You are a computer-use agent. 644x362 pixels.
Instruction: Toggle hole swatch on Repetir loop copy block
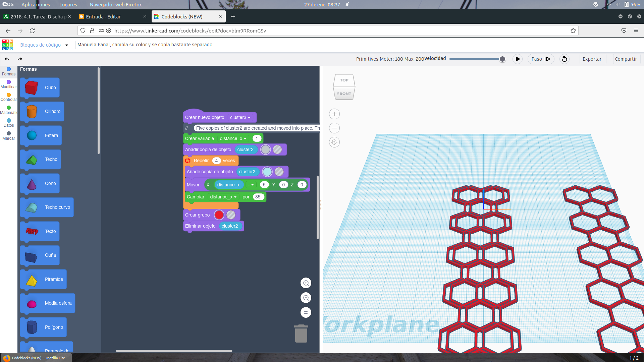click(279, 172)
